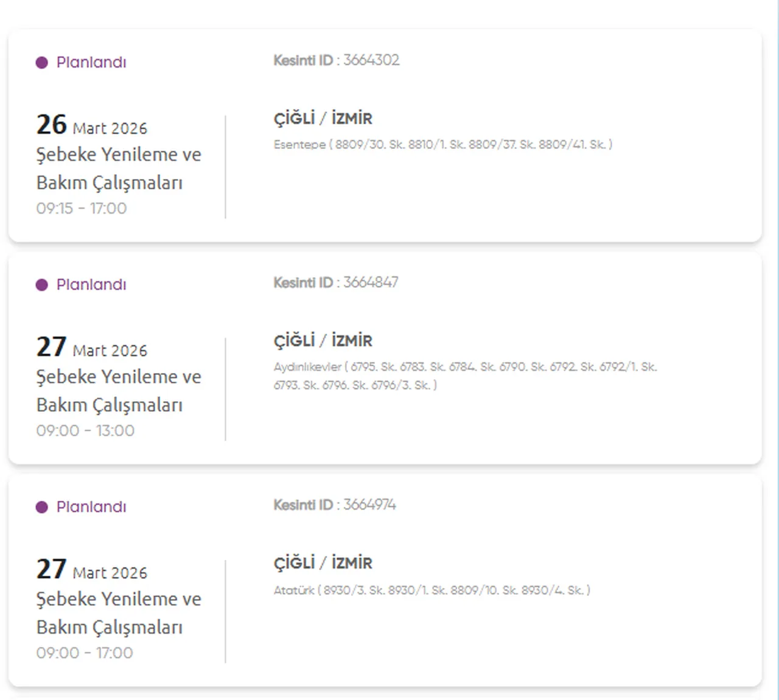Click ÇİĞLİ / İZMİR heading above Esentepe
The height and width of the screenshot is (700, 779).
[x=323, y=118]
